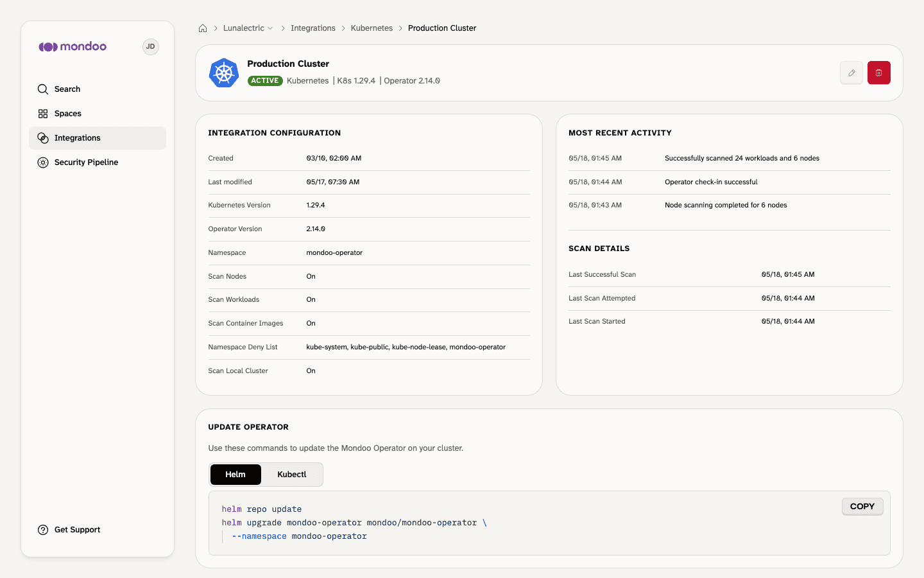Click Last Successful Scan time '05/18, 01:45 AM'
This screenshot has height=578, width=924.
pyautogui.click(x=788, y=274)
